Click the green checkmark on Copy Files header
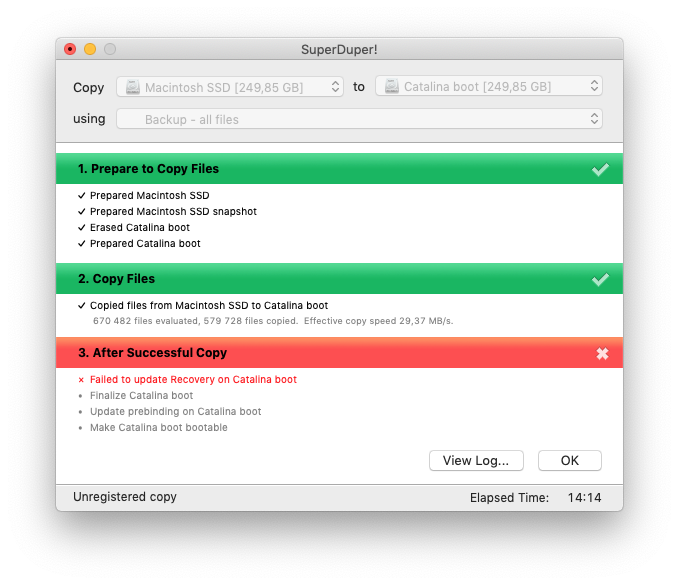 point(601,279)
